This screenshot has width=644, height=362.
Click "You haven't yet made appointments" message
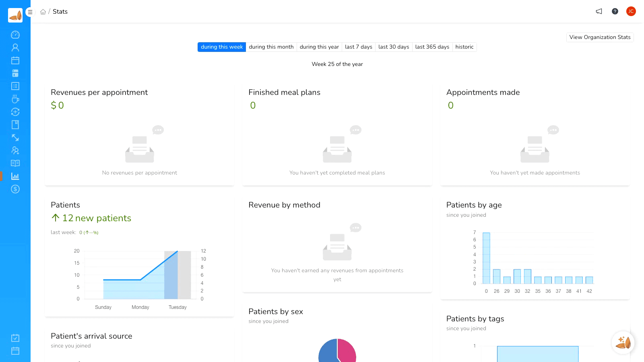point(535,173)
